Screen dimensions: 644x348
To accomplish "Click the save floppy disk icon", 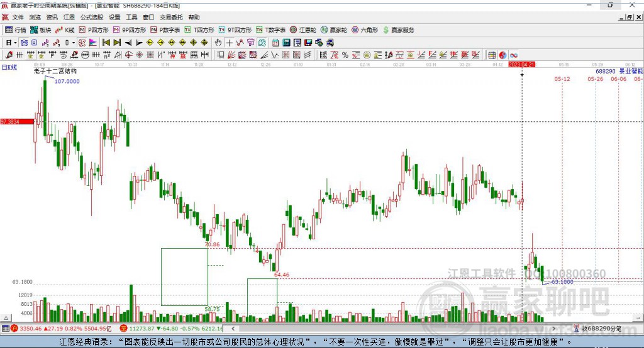I will pyautogui.click(x=308, y=43).
